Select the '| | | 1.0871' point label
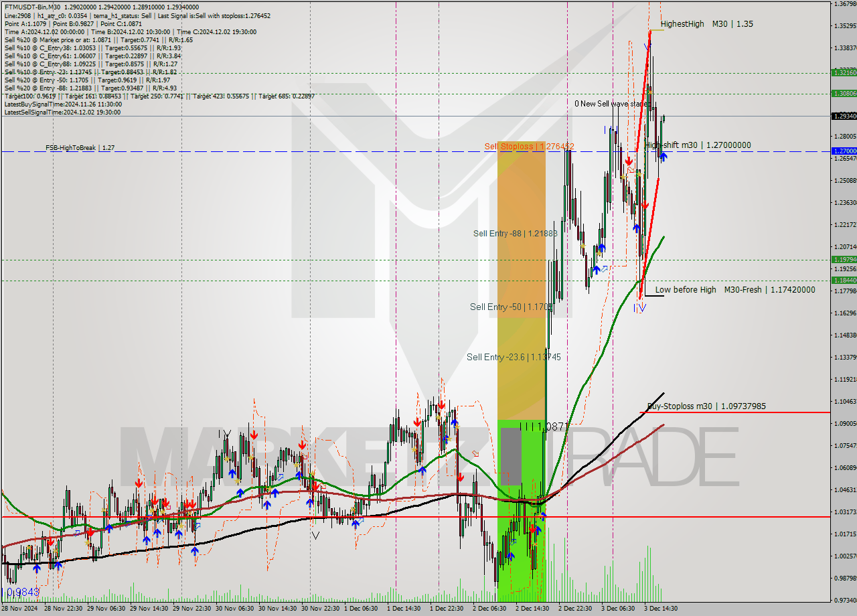The width and height of the screenshot is (857, 616). 544,426
